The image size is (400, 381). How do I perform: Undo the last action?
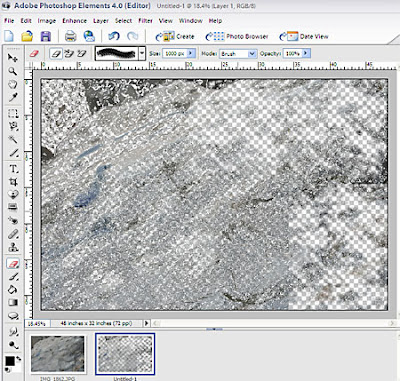(x=114, y=36)
